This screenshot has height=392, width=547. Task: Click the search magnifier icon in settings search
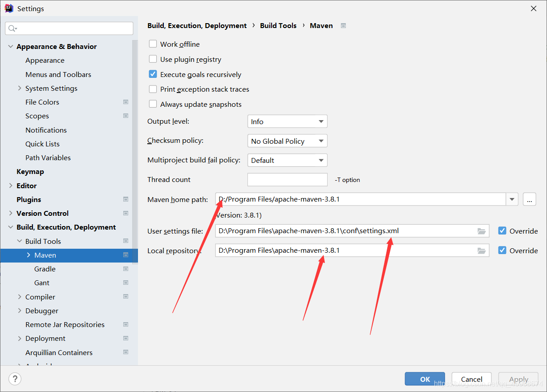click(x=12, y=28)
